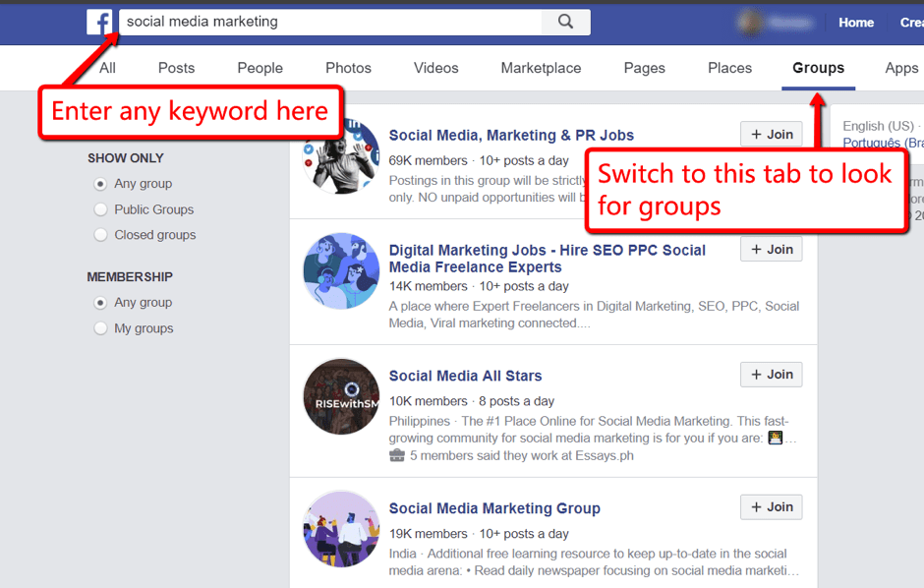Open RISEwithSM Social Media All Stars thumbnail
924x588 pixels.
coord(341,396)
